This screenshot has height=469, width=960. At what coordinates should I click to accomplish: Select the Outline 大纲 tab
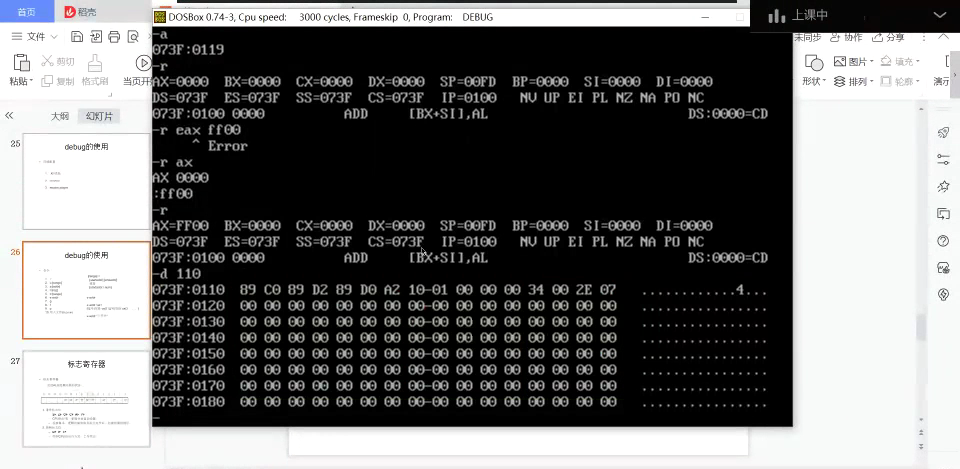coord(59,116)
